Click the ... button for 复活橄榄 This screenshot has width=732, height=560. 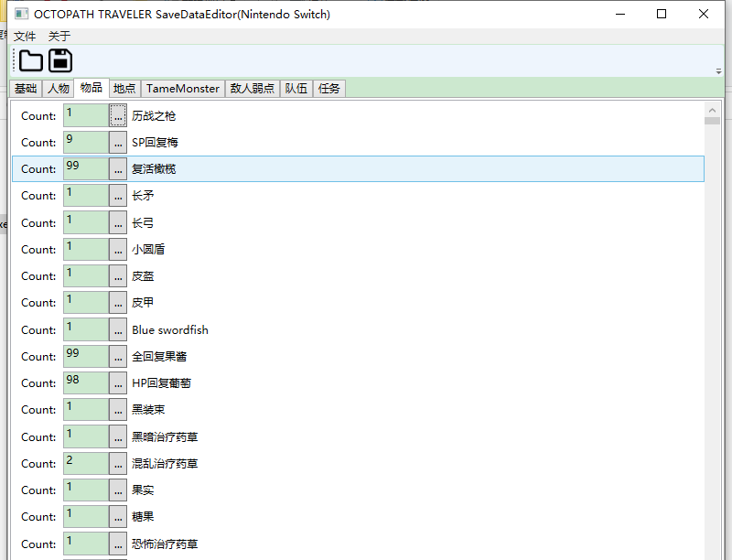click(x=118, y=168)
